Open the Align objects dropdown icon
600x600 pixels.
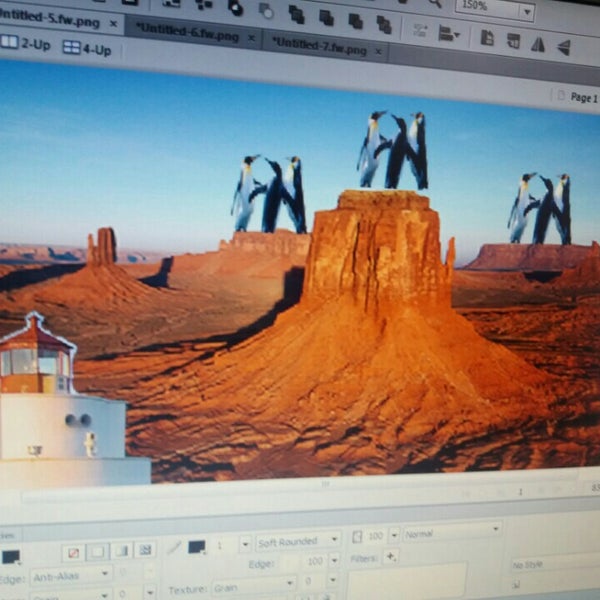pyautogui.click(x=448, y=34)
